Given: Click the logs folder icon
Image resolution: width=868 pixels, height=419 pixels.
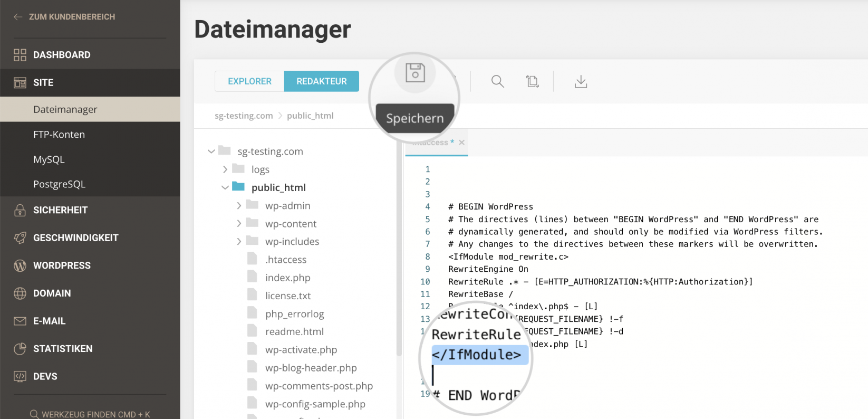Looking at the screenshot, I should click(238, 168).
